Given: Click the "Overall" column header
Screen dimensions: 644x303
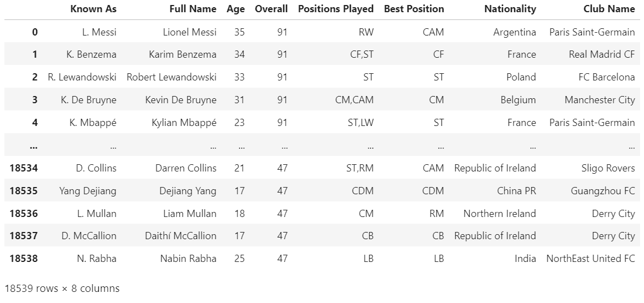Looking at the screenshot, I should pyautogui.click(x=271, y=9).
